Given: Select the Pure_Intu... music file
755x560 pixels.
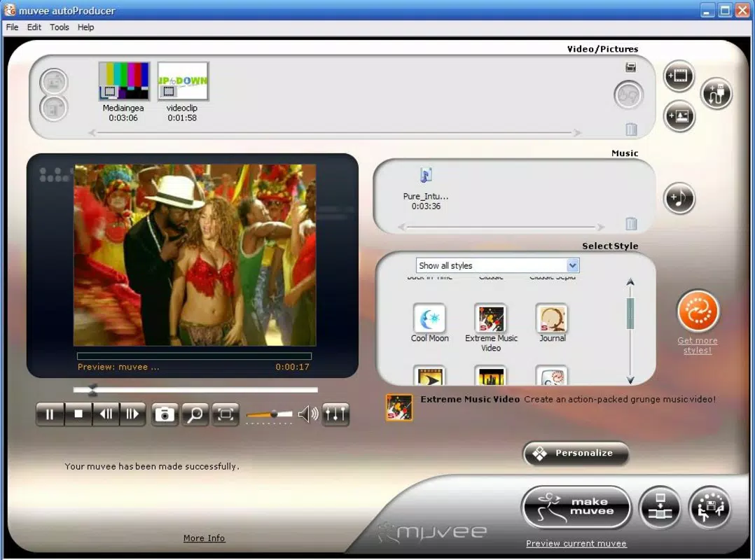Looking at the screenshot, I should tap(426, 188).
